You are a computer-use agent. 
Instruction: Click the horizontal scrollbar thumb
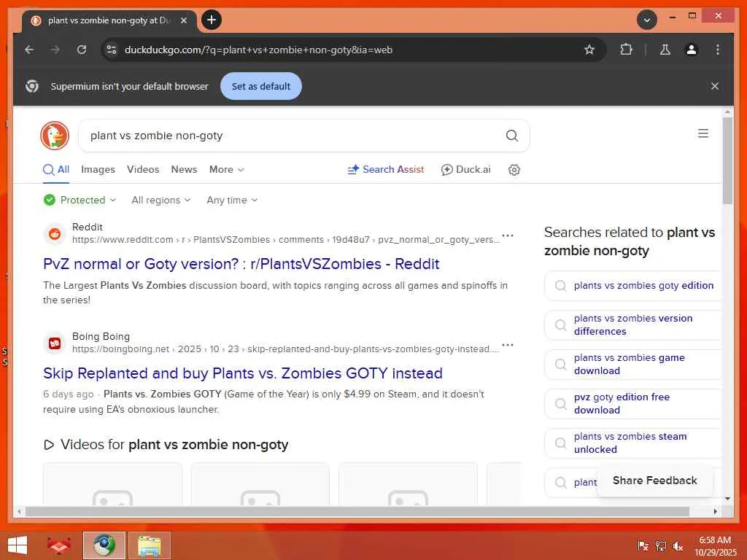point(357,511)
